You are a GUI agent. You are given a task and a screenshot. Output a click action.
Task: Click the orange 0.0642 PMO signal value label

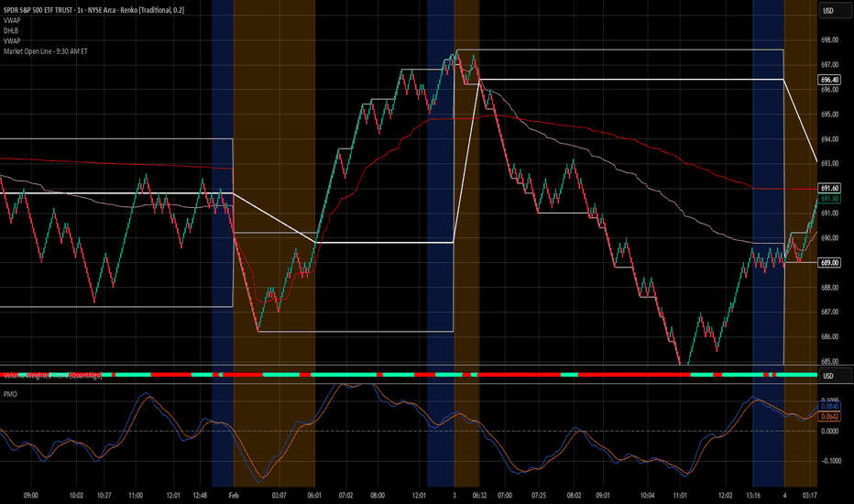(x=829, y=417)
